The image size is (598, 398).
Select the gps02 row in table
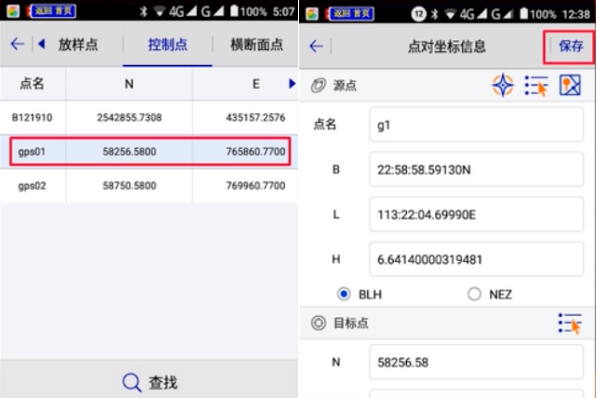pos(149,186)
